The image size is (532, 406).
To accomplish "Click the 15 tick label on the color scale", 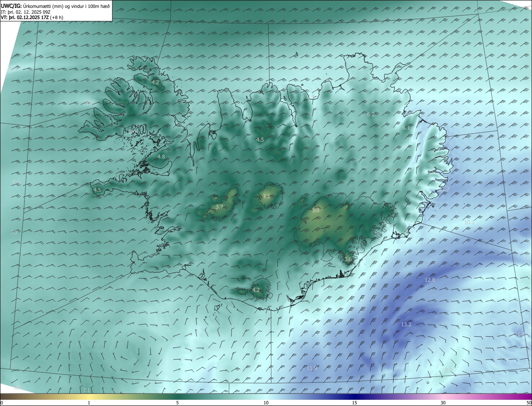I will [x=355, y=403].
